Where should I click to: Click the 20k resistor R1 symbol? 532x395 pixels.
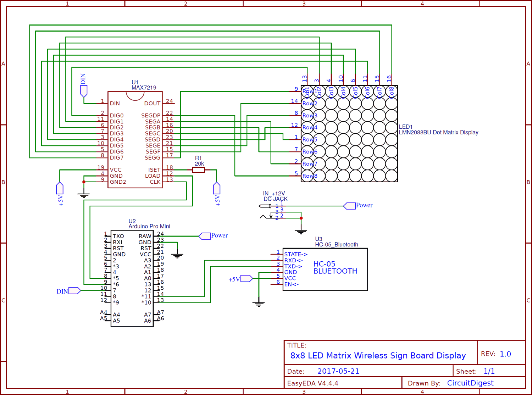pos(199,169)
